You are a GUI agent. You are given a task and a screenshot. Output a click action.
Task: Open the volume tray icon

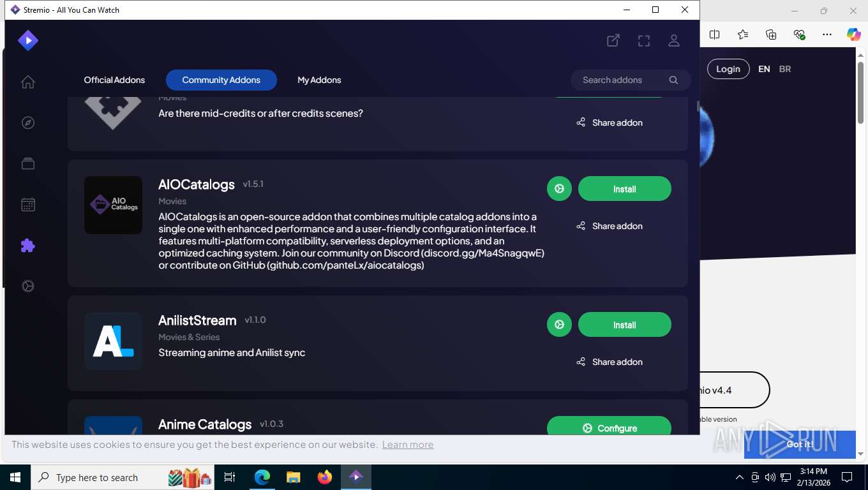tap(770, 477)
